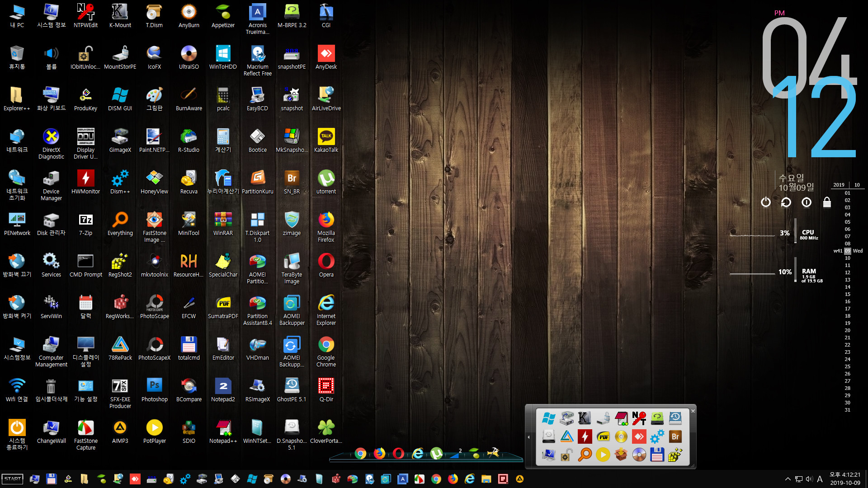Click the START button on taskbar
The width and height of the screenshot is (868, 488).
(13, 479)
